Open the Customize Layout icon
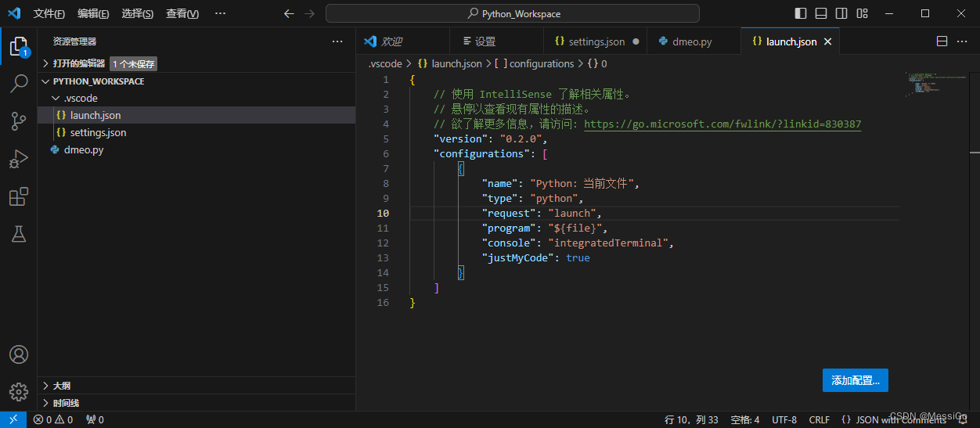 pos(862,13)
